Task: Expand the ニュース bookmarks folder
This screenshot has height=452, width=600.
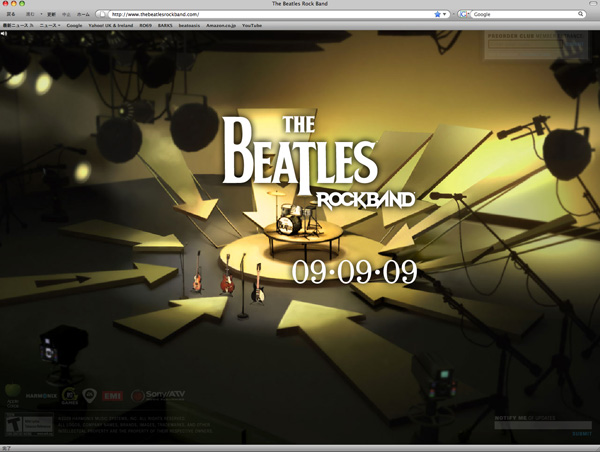Action: 49,25
